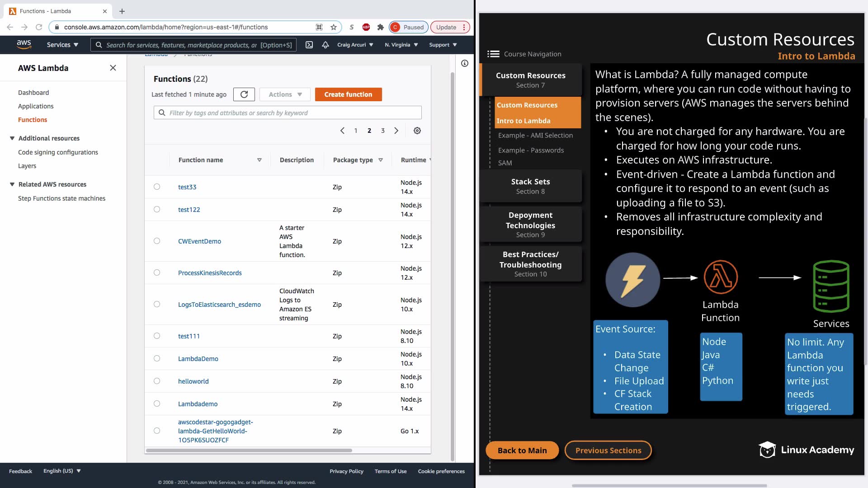
Task: Select the test33 function radio button
Action: point(157,187)
